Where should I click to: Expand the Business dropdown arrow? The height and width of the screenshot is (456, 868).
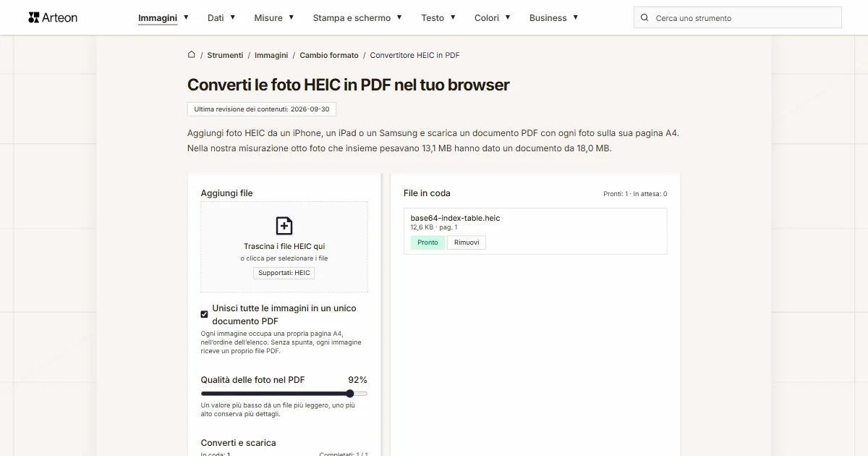click(576, 17)
